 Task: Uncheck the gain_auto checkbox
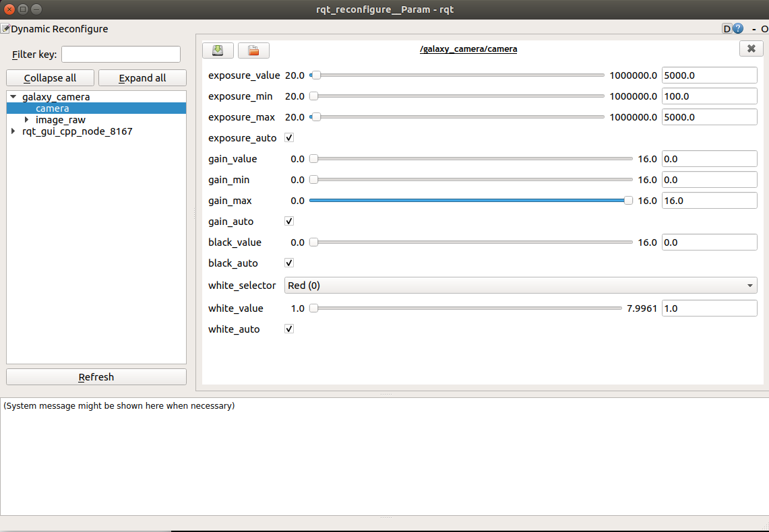289,222
